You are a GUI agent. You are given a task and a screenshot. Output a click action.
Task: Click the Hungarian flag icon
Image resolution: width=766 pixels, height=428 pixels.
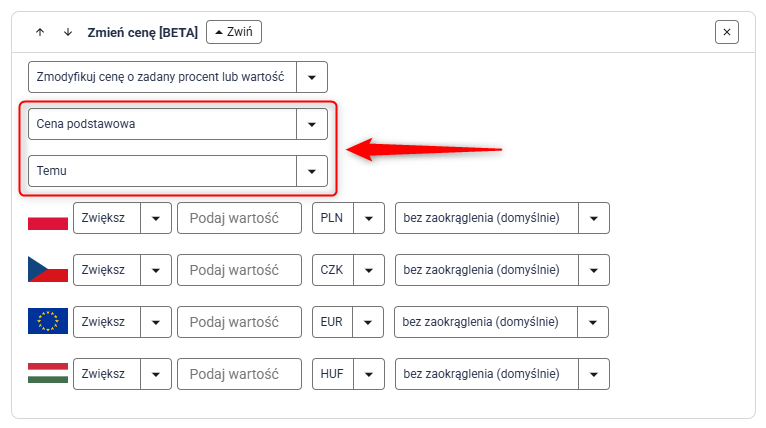click(x=48, y=374)
